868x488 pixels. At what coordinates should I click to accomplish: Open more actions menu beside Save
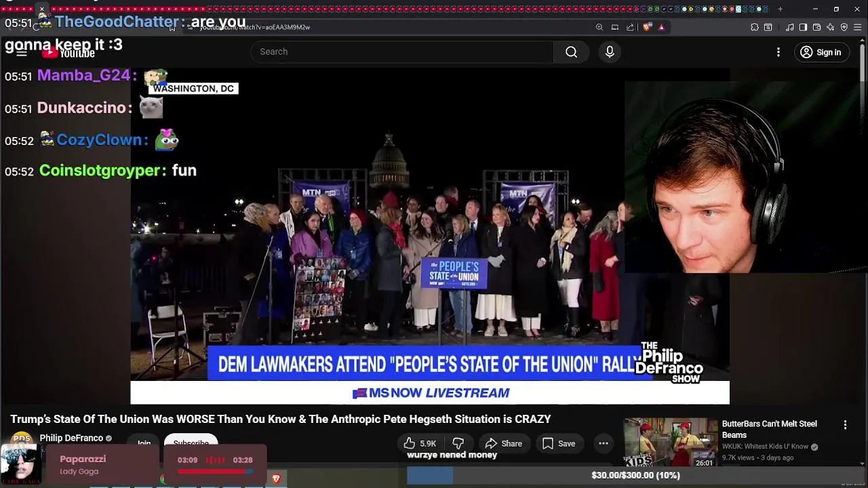coord(603,443)
